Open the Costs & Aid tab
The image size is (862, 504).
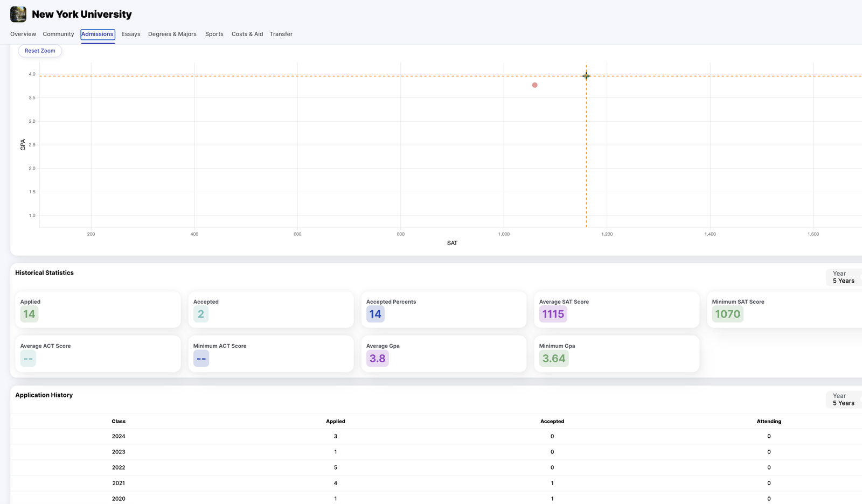point(247,34)
